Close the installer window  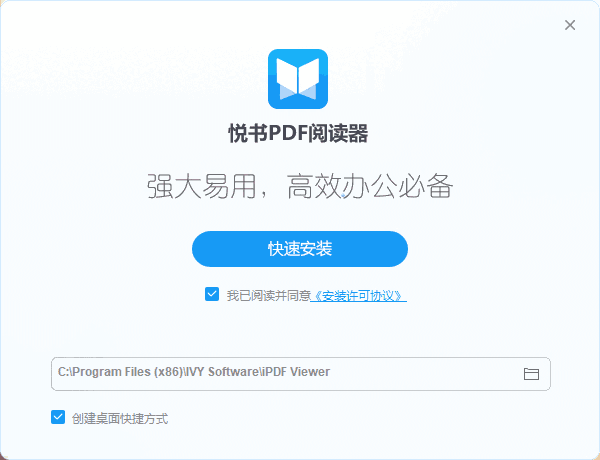[570, 25]
